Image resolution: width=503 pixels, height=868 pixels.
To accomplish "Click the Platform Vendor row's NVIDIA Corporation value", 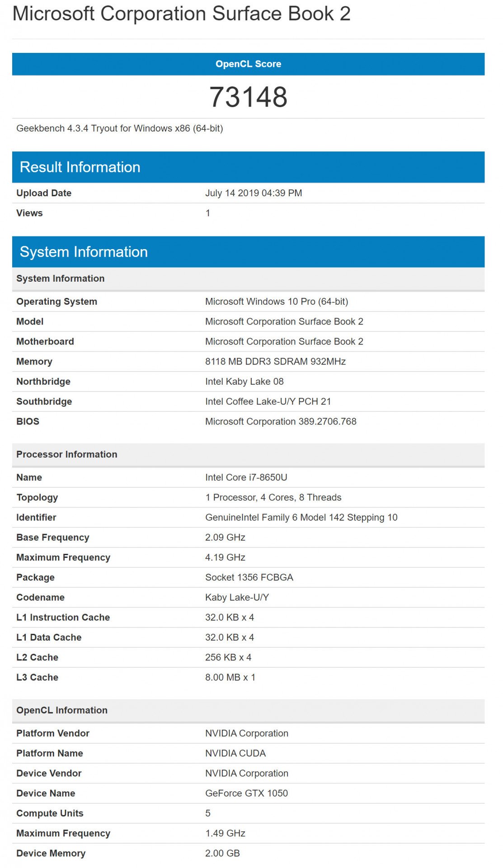I will click(247, 733).
